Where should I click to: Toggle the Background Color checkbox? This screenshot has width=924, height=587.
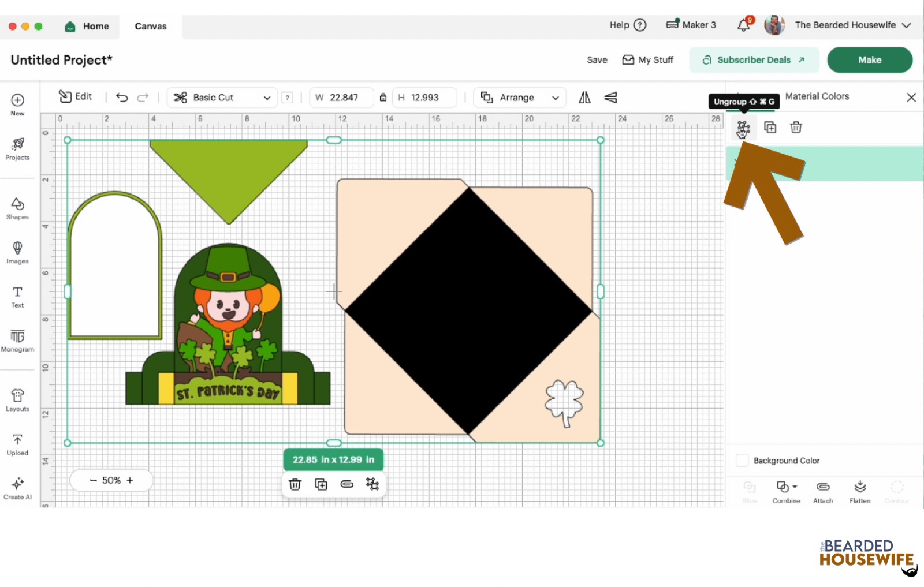[742, 460]
